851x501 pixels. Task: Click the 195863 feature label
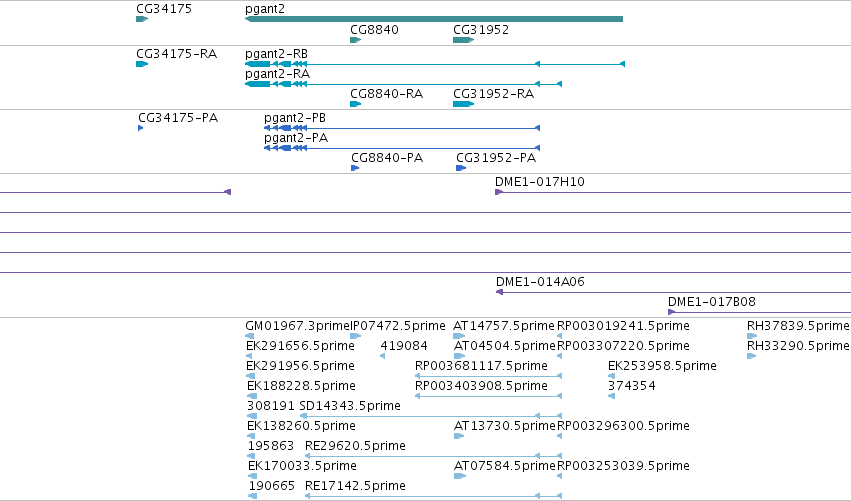[271, 446]
